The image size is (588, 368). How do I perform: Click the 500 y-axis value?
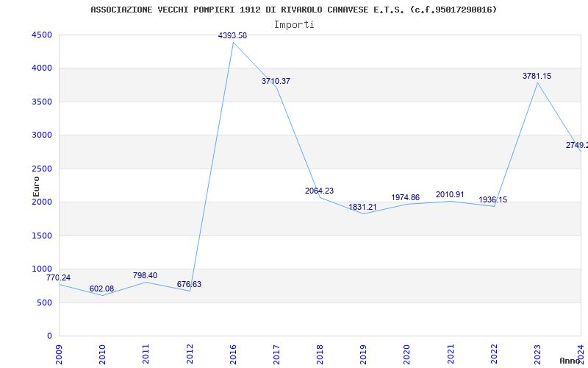click(x=44, y=302)
